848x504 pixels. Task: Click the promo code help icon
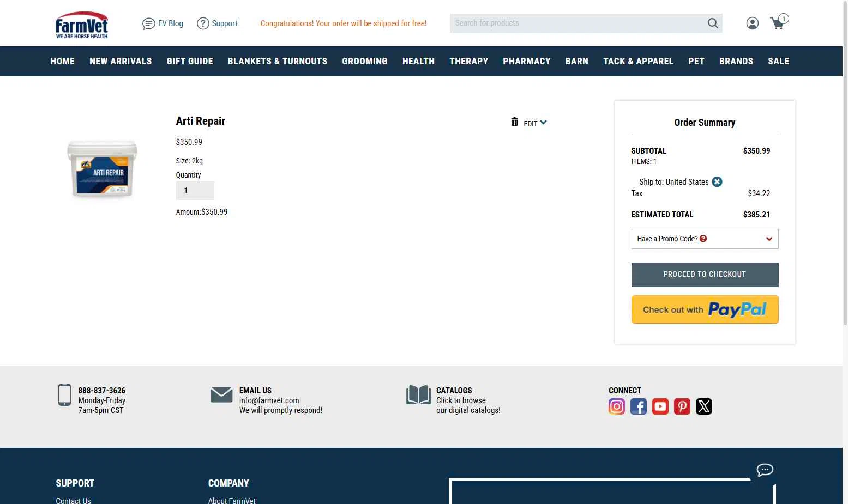[703, 239]
